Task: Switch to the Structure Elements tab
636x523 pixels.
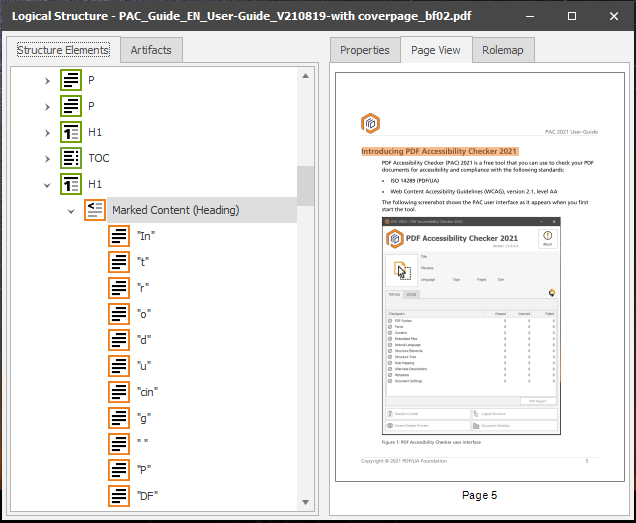Action: point(63,50)
